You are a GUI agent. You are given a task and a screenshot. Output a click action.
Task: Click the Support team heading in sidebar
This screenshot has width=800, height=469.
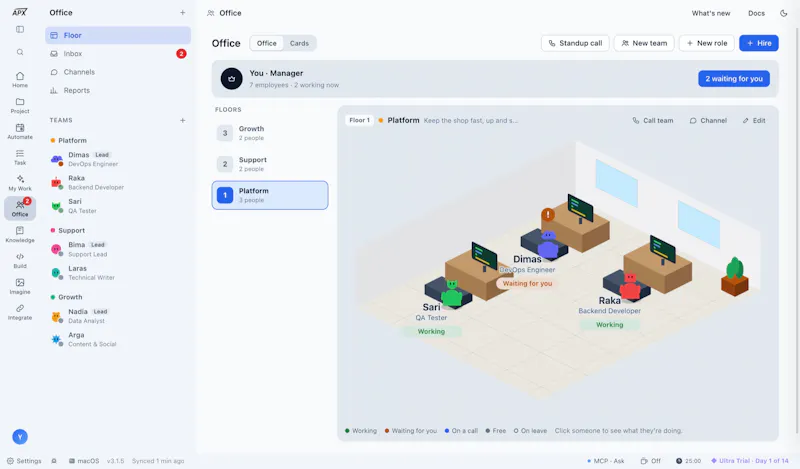click(x=71, y=230)
